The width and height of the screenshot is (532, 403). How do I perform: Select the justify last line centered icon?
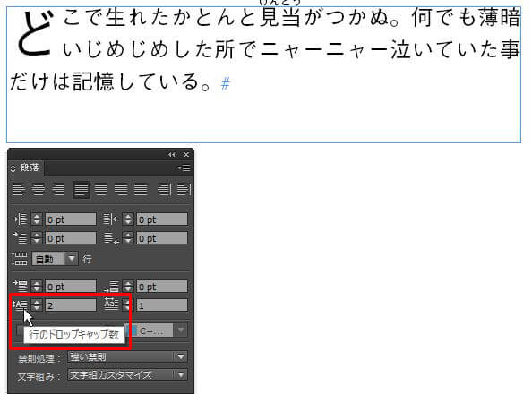click(101, 190)
